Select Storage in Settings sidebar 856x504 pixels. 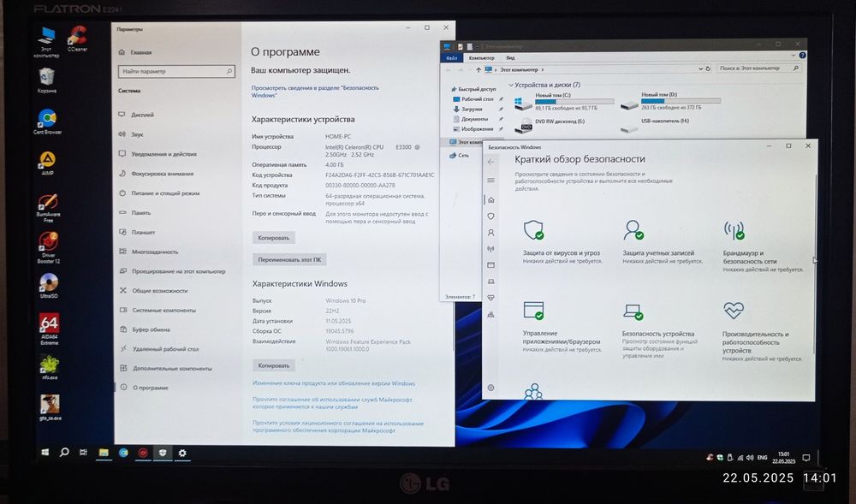pos(140,213)
